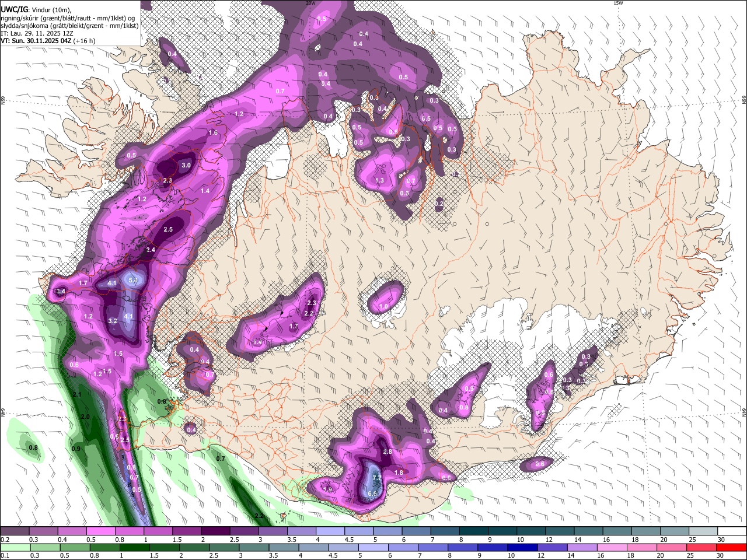This screenshot has width=747, height=560.
Task: Click the "UWC/IG" title text
Action: click(14, 10)
